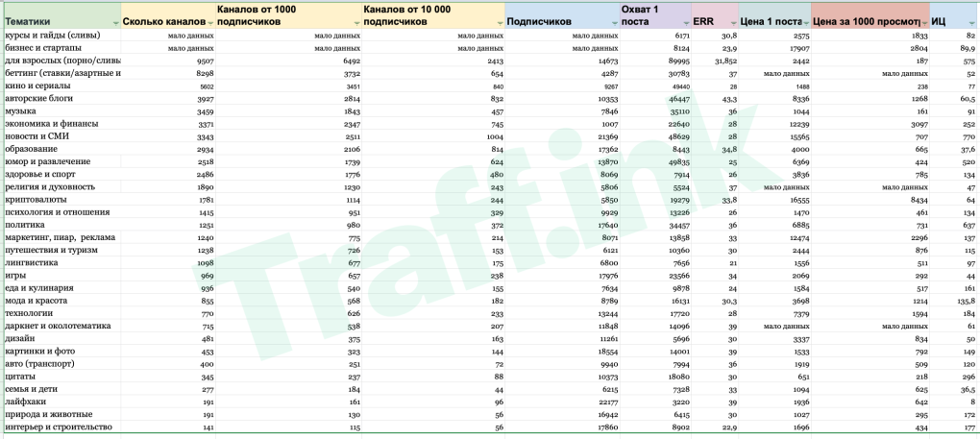
Task: Select the Тематики header cell
Action: [61, 15]
